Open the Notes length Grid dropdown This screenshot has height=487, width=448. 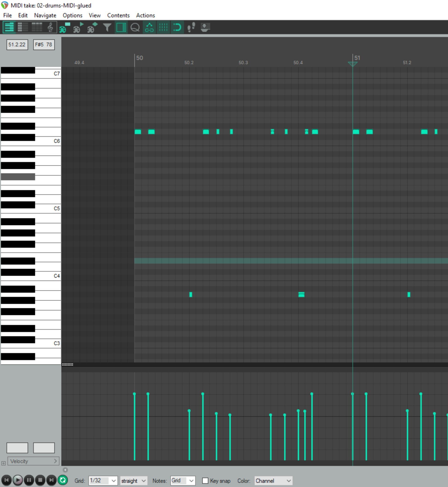pos(183,480)
